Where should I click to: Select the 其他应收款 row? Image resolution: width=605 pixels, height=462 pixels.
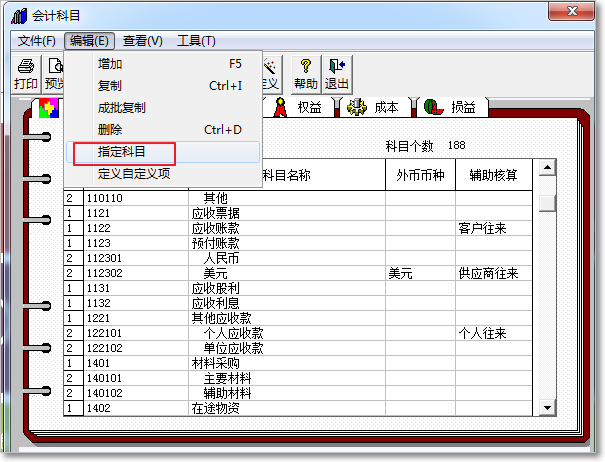(x=298, y=318)
